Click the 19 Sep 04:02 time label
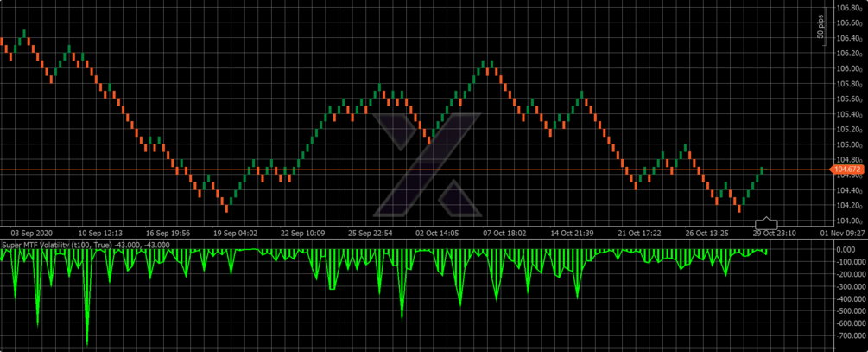Viewport: 868px width, 352px height. tap(235, 234)
